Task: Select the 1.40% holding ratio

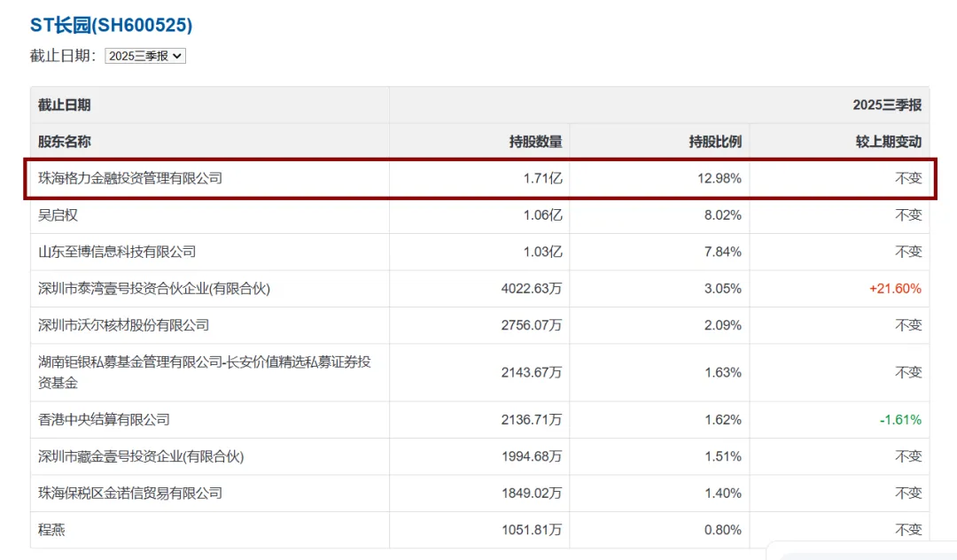Action: 723,493
